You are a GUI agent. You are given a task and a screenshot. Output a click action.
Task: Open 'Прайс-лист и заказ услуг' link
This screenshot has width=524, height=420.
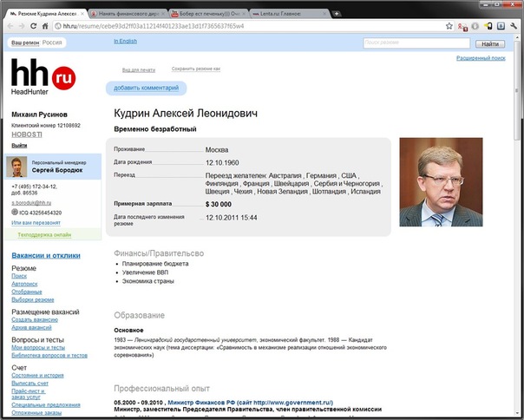[29, 394]
